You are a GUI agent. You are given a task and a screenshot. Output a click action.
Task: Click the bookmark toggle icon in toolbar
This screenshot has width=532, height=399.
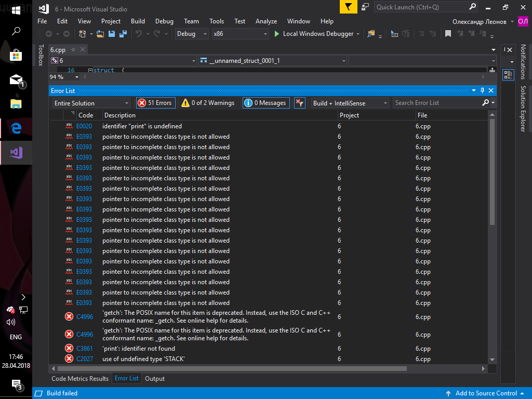(448, 34)
